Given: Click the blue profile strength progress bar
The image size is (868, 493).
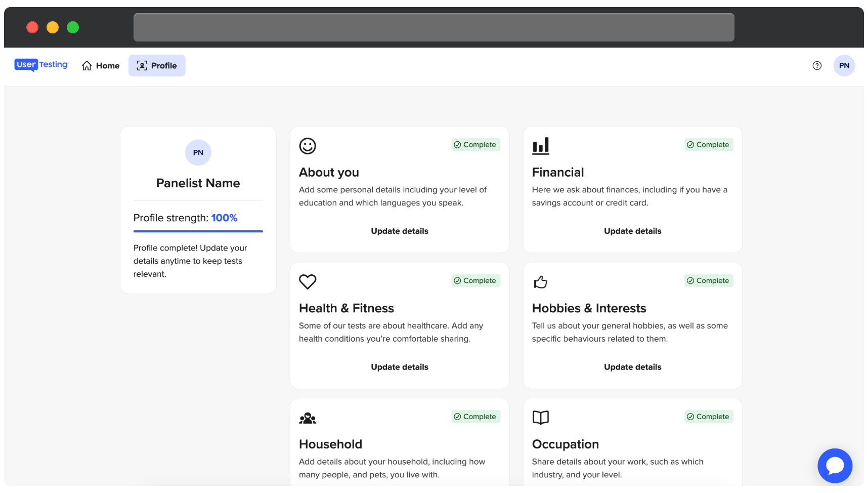Looking at the screenshot, I should [198, 231].
